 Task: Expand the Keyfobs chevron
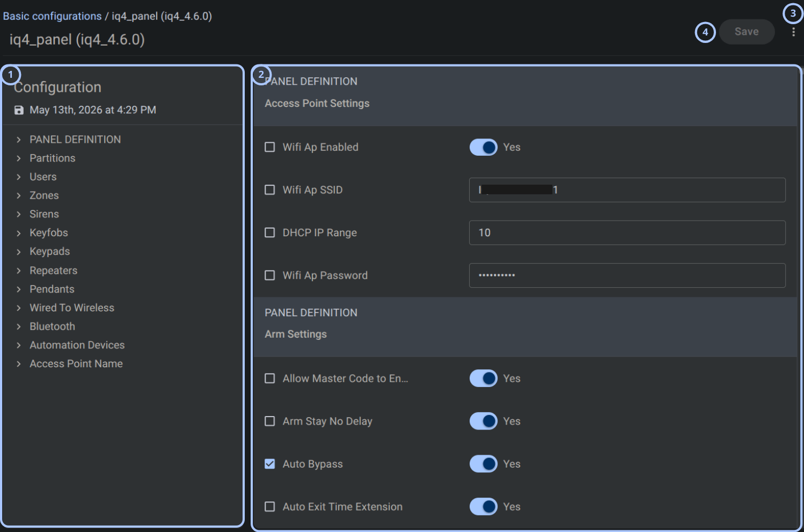tap(19, 233)
